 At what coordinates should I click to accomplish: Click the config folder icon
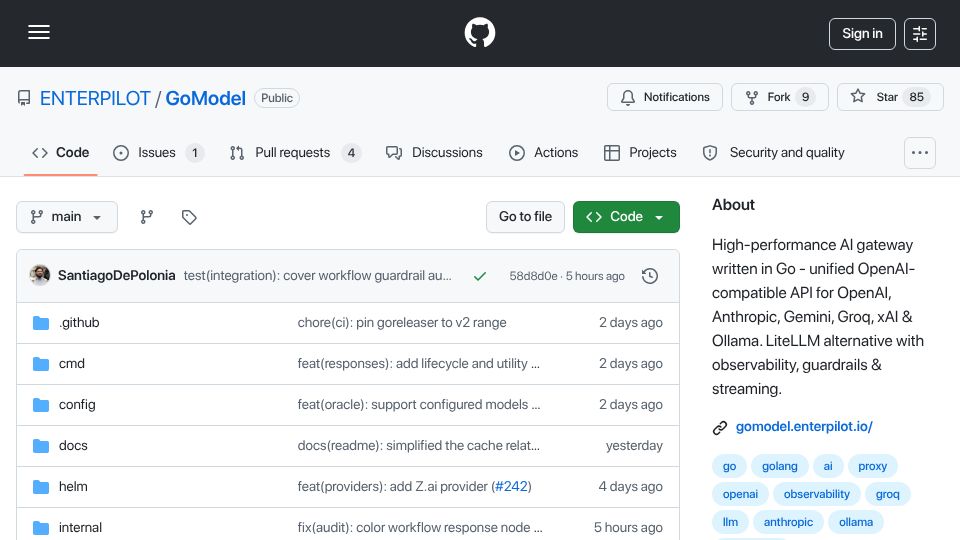(x=41, y=405)
